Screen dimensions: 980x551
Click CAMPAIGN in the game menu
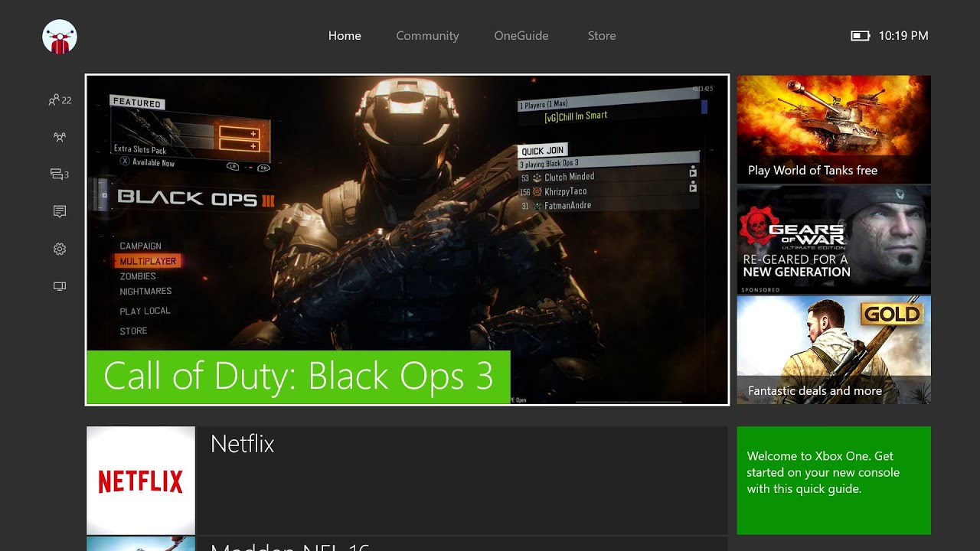click(x=140, y=246)
